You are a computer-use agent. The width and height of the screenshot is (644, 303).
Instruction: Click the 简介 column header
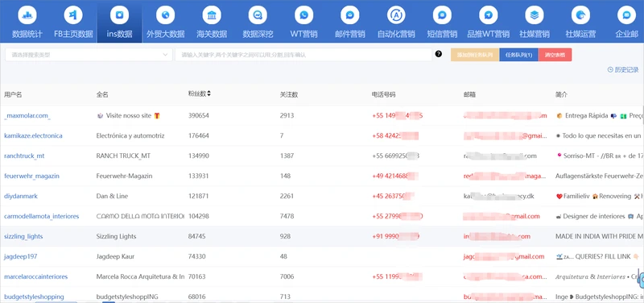click(x=561, y=94)
